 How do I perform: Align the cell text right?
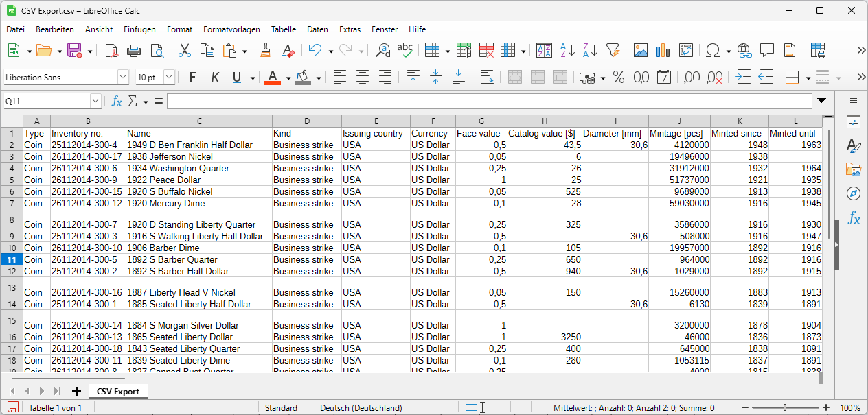[x=385, y=78]
